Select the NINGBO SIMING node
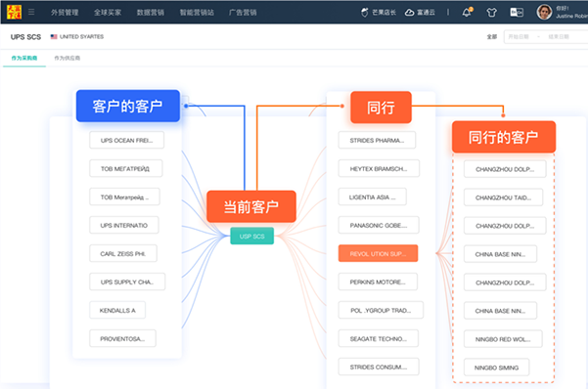 496,367
